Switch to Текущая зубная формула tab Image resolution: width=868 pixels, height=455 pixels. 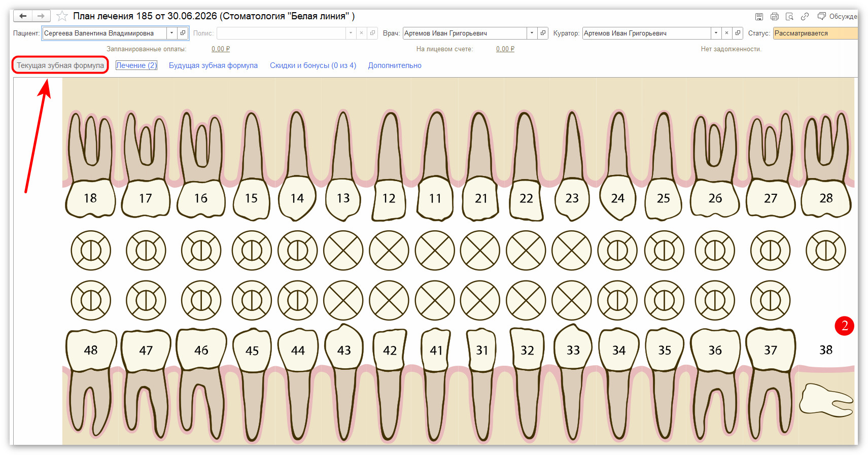tap(60, 65)
